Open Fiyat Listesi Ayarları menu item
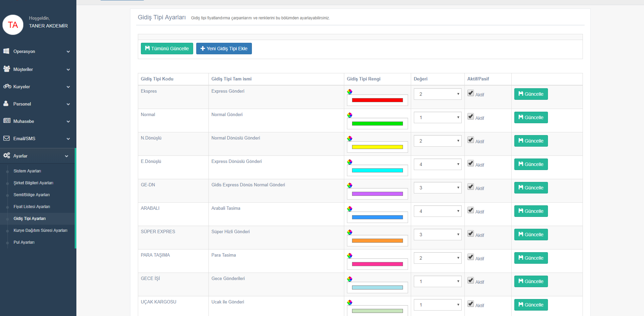Image resolution: width=644 pixels, height=316 pixels. click(x=32, y=207)
